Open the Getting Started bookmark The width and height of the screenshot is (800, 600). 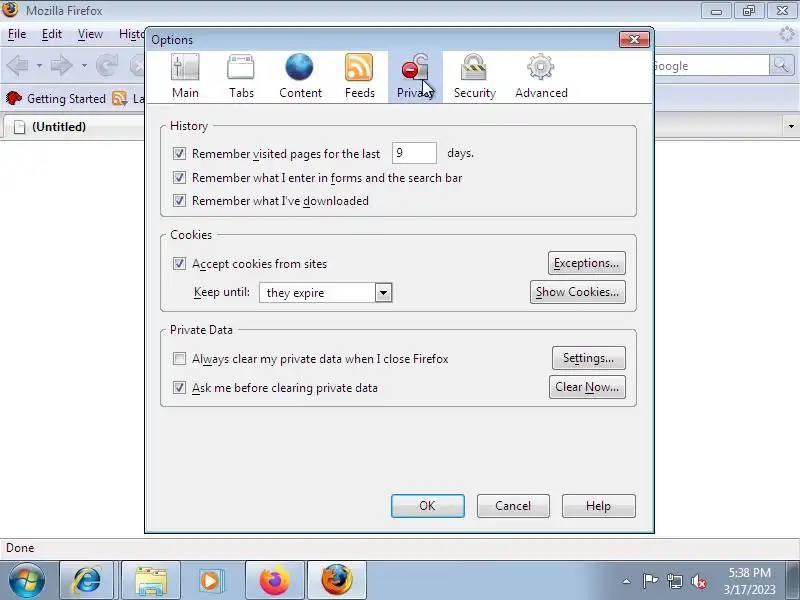coord(56,98)
